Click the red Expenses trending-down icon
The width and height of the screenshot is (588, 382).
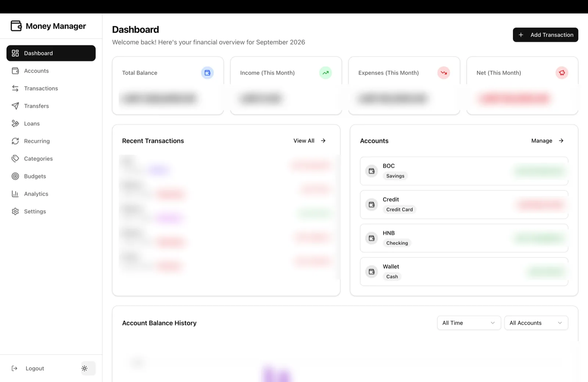444,73
